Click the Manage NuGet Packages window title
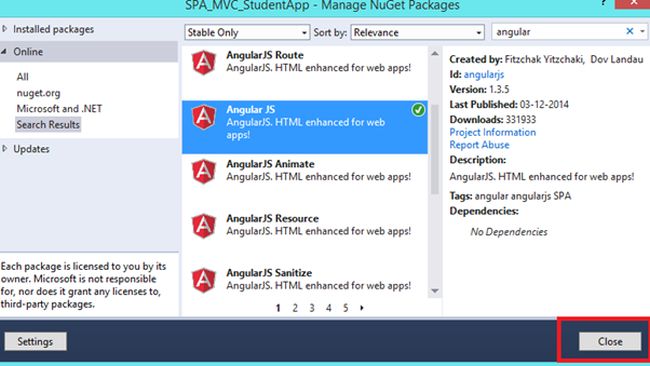 click(x=322, y=6)
